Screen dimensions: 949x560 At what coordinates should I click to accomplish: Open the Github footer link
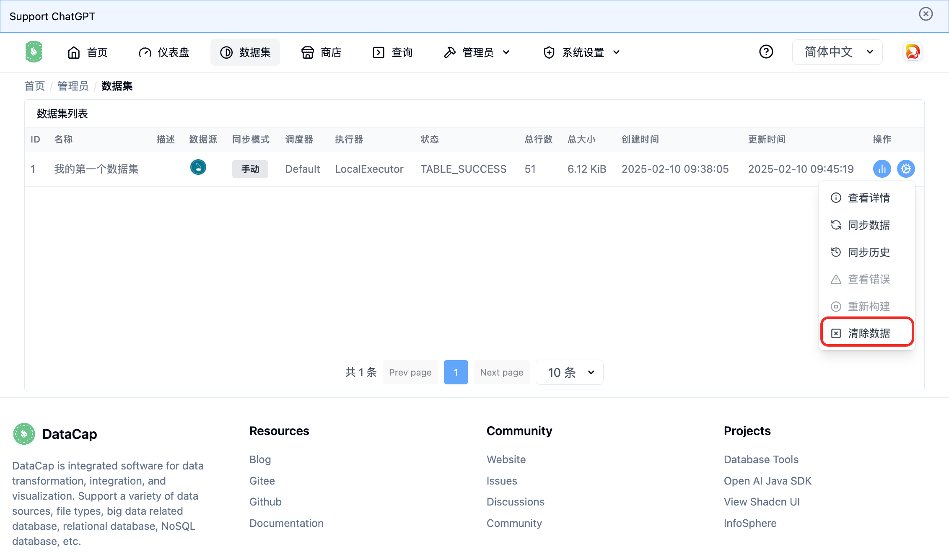point(266,502)
